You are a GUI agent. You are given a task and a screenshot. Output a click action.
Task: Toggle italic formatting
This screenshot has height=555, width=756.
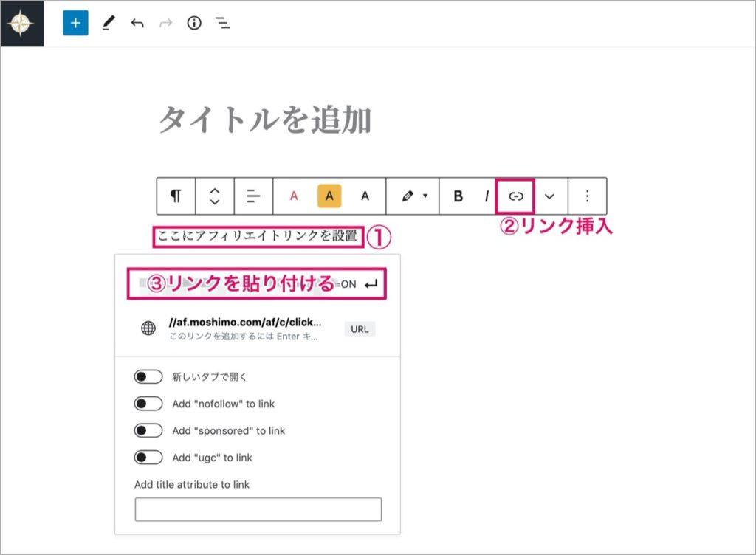[487, 196]
